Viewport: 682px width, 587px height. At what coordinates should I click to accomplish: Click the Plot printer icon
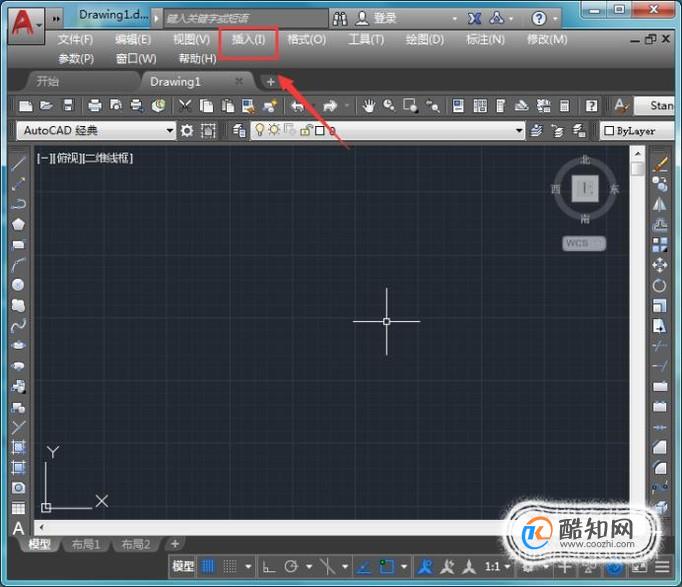[x=94, y=106]
